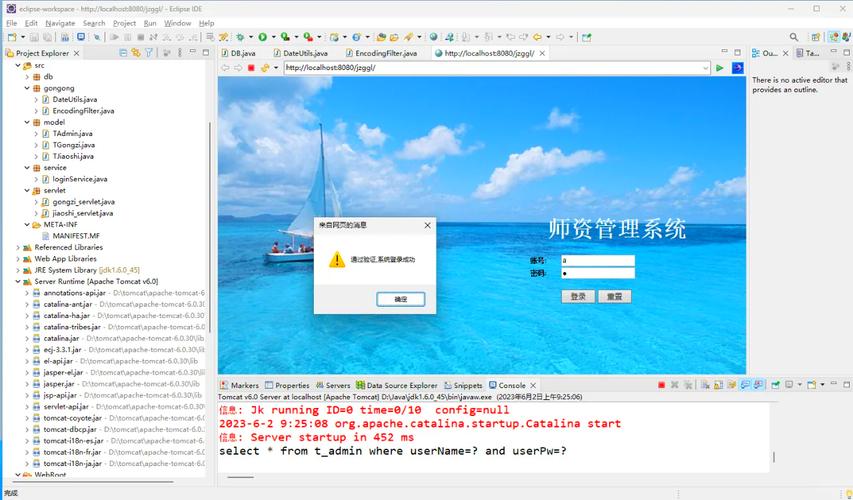
Task: Toggle Link with Editor in Project Explorer
Action: tap(135, 53)
